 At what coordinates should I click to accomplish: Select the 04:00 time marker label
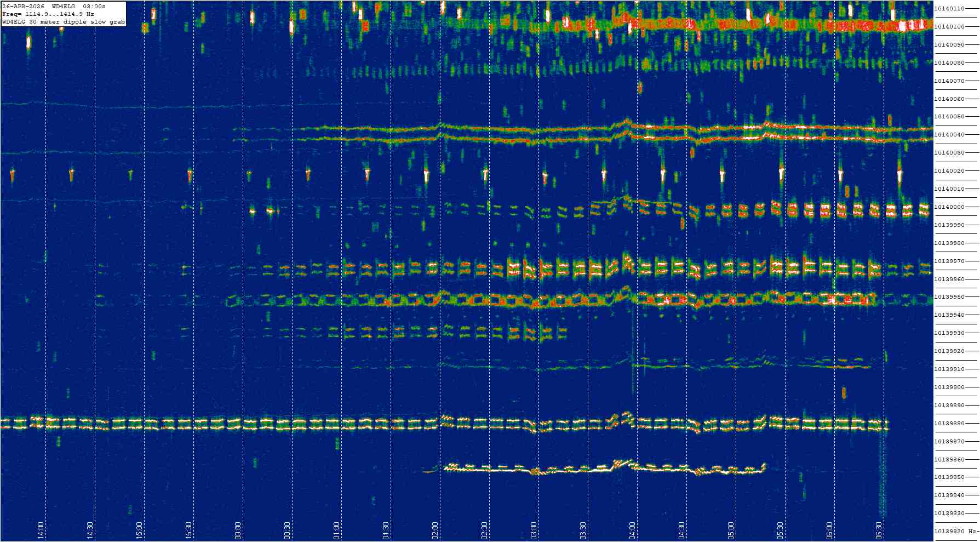point(633,530)
